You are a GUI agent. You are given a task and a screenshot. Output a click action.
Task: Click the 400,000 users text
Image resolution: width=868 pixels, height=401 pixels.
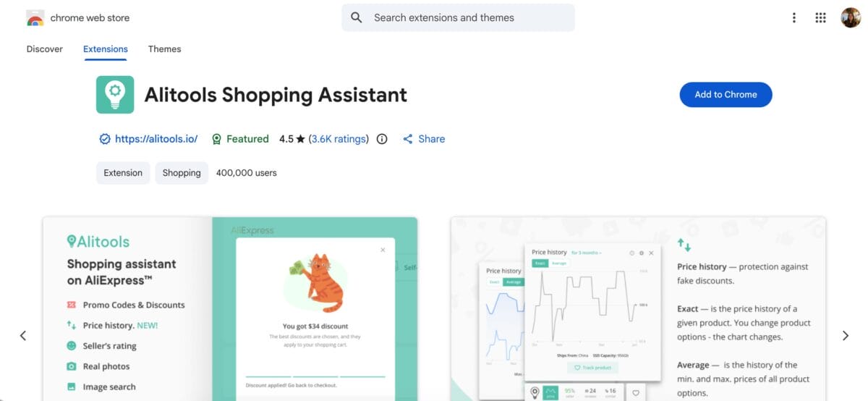point(246,173)
